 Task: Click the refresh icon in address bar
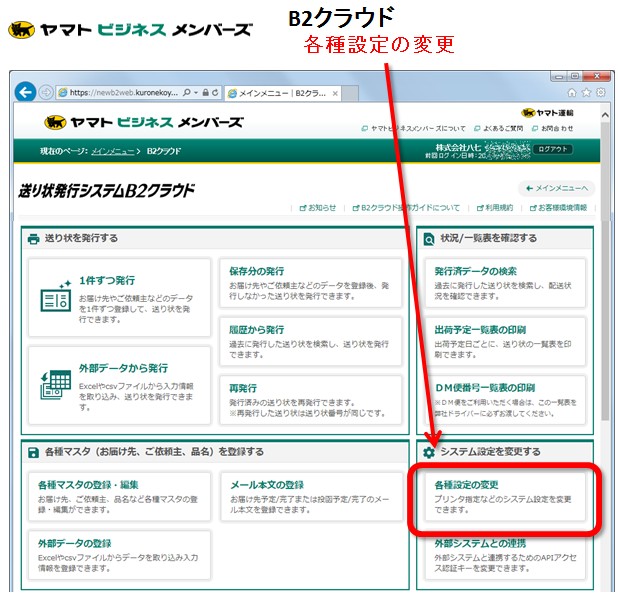(215, 92)
